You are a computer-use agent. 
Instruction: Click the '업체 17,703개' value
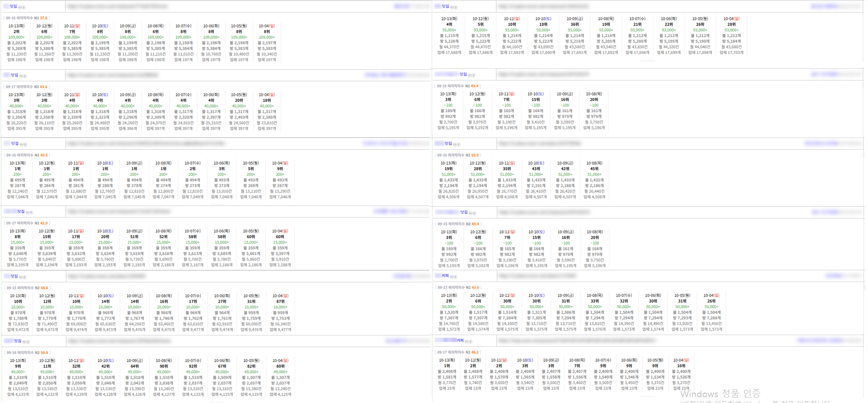pos(731,52)
